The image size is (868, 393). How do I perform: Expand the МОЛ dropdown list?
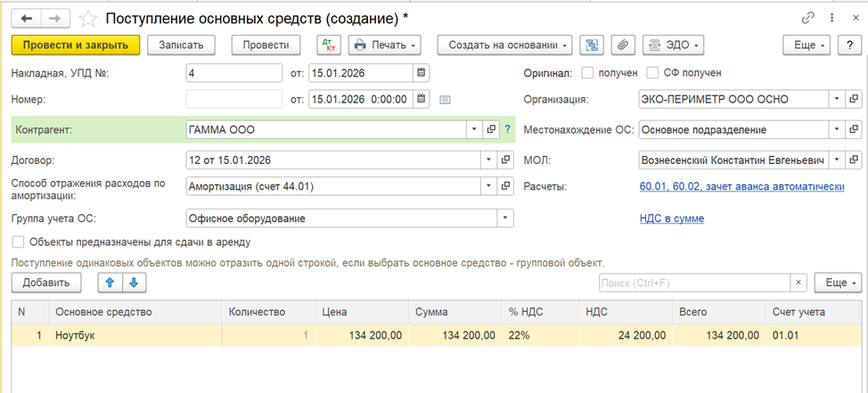(x=837, y=160)
